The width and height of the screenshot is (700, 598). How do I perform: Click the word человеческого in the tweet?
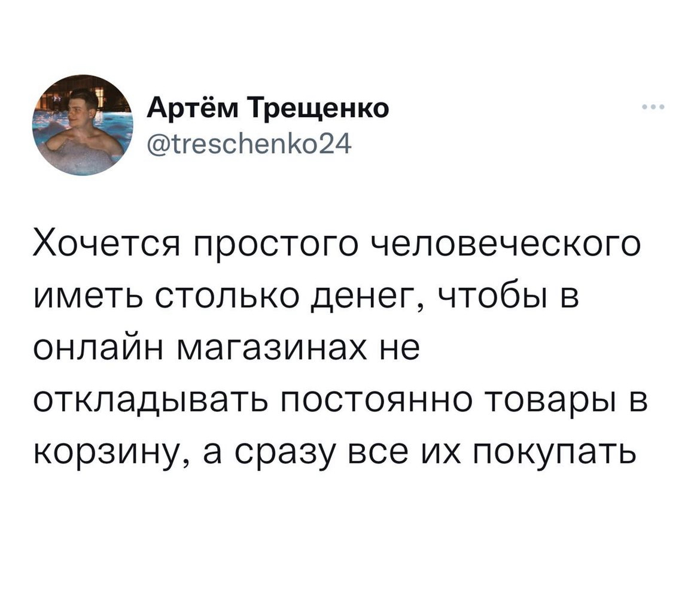[506, 245]
